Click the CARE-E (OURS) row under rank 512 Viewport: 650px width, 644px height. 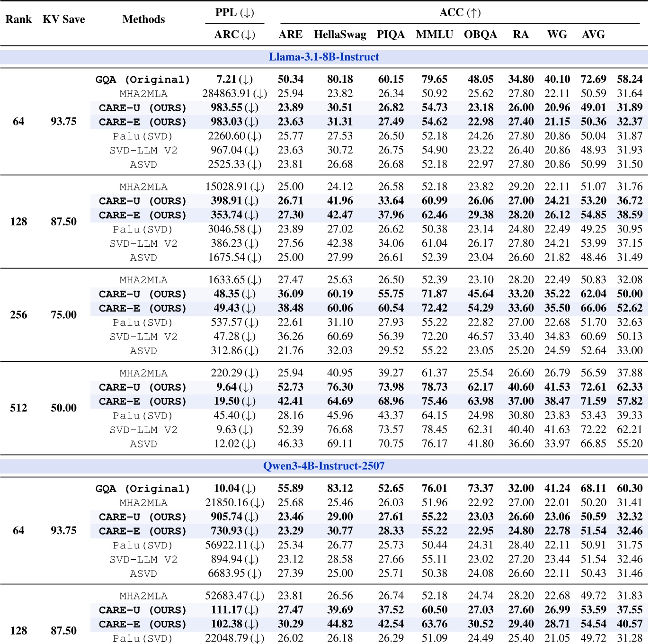coord(142,401)
